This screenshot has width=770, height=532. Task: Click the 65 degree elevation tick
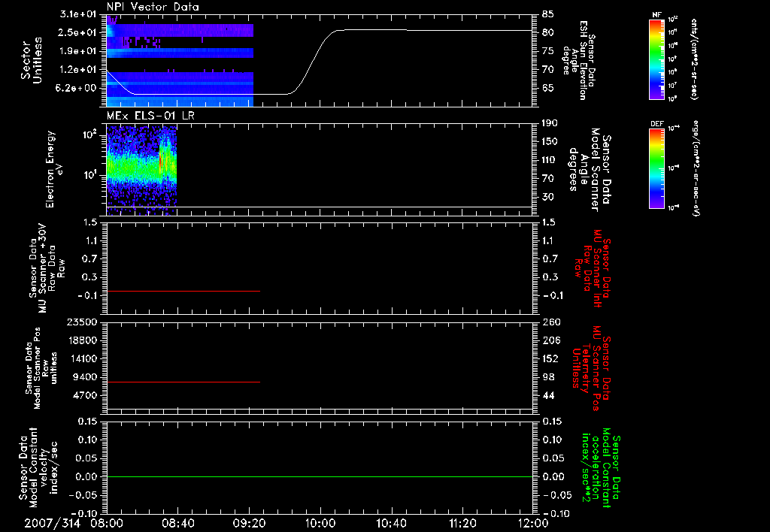point(548,89)
